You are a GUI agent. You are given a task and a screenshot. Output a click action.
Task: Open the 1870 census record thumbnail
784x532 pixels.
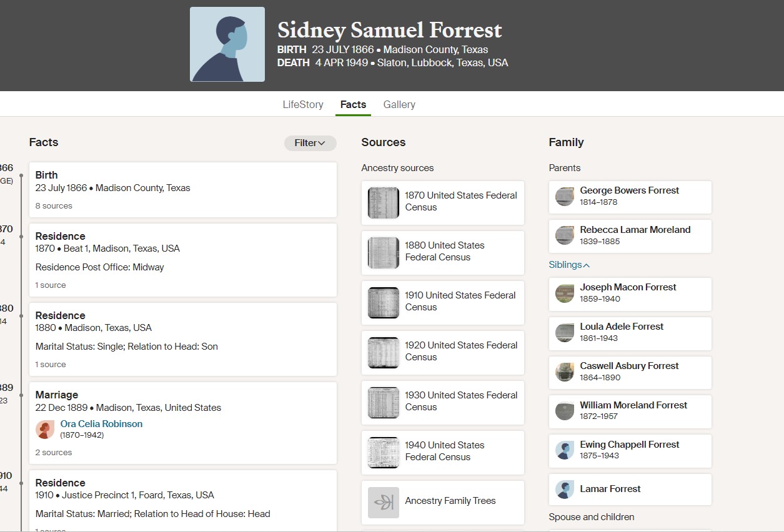click(x=384, y=203)
